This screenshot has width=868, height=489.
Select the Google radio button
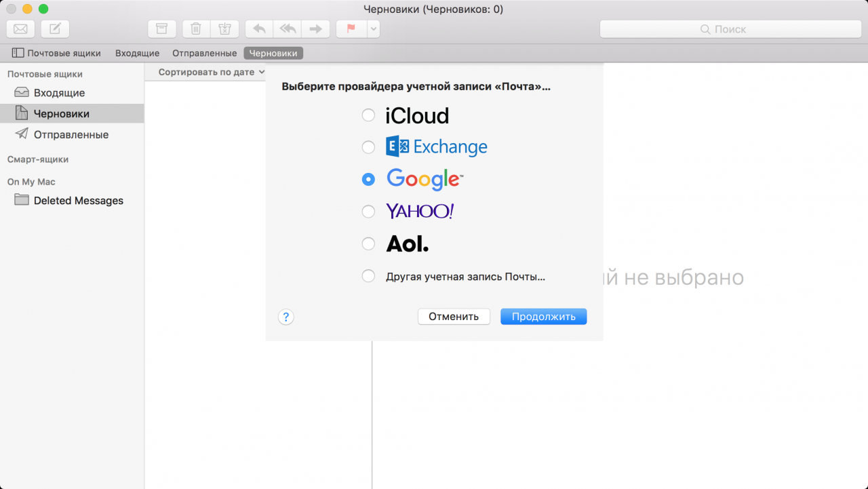point(368,179)
